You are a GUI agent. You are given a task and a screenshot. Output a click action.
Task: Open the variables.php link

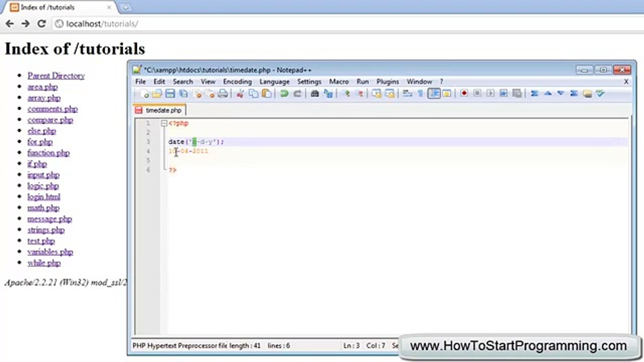pyautogui.click(x=50, y=252)
